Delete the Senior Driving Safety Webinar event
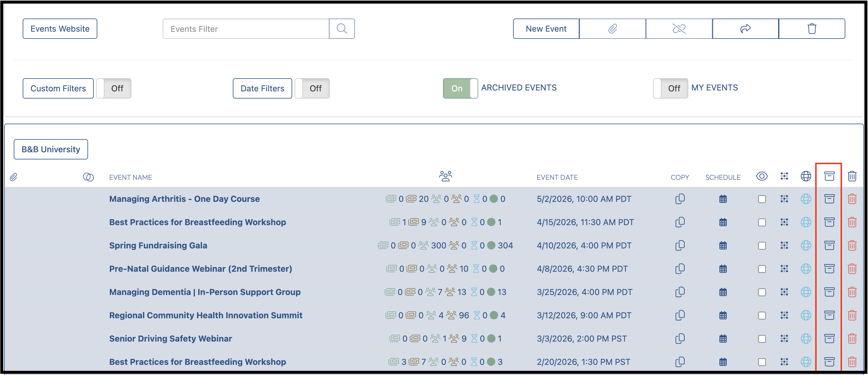The width and height of the screenshot is (868, 375). (852, 339)
